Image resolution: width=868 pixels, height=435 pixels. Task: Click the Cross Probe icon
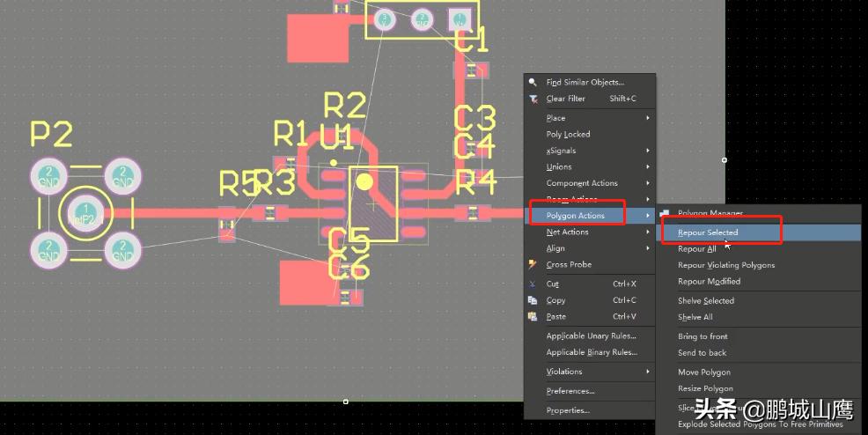(x=532, y=264)
